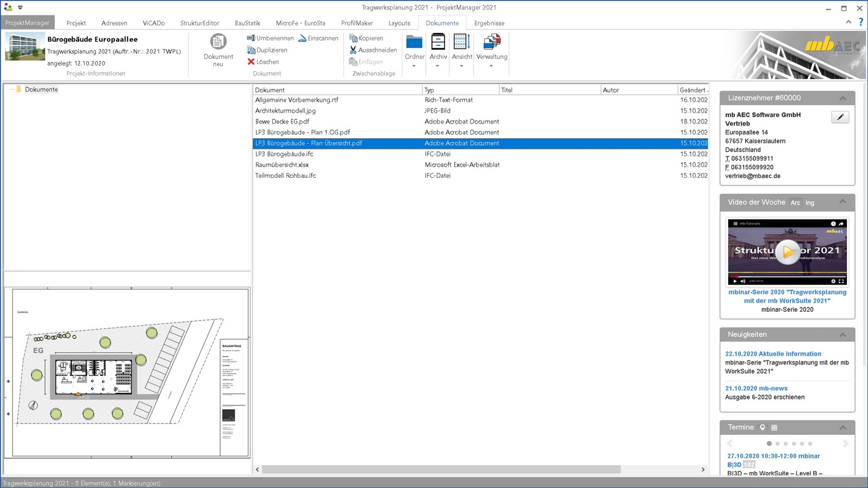The width and height of the screenshot is (868, 488).
Task: Sort by the Geändert column header
Action: click(x=693, y=90)
